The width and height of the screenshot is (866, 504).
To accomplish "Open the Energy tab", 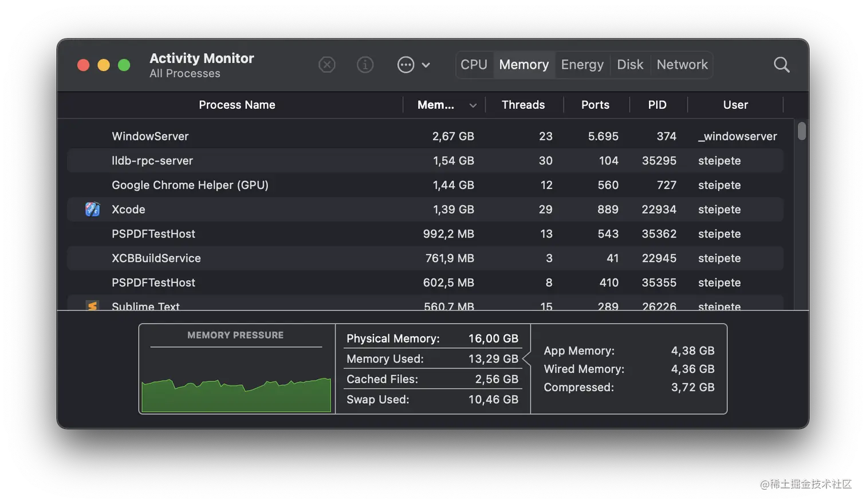I will [582, 65].
